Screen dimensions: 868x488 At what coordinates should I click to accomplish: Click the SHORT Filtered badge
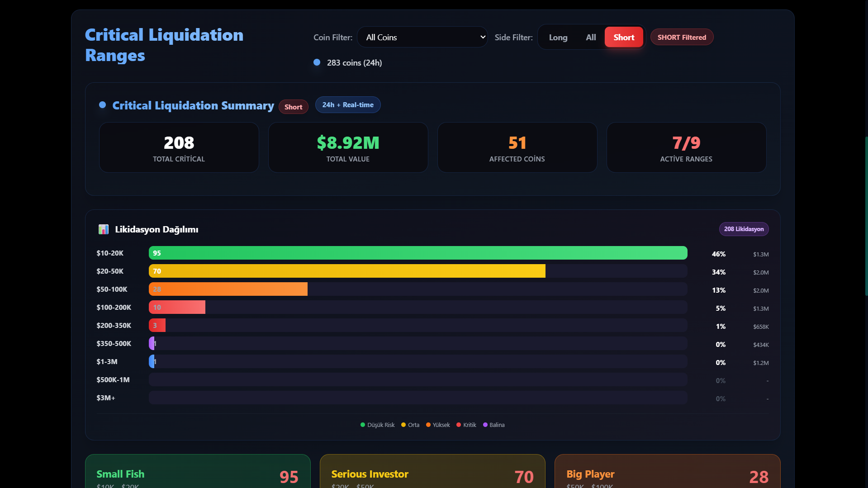682,38
